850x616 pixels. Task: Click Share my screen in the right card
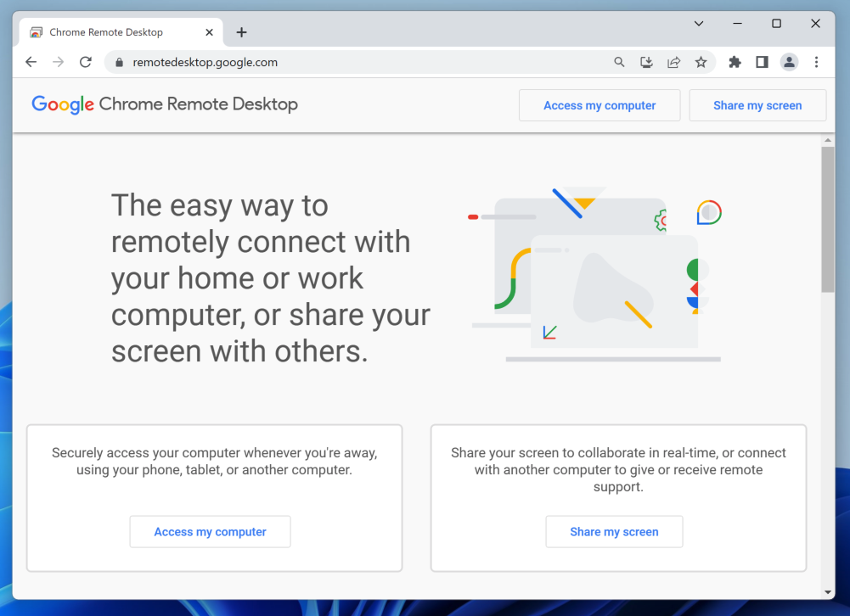coord(614,531)
